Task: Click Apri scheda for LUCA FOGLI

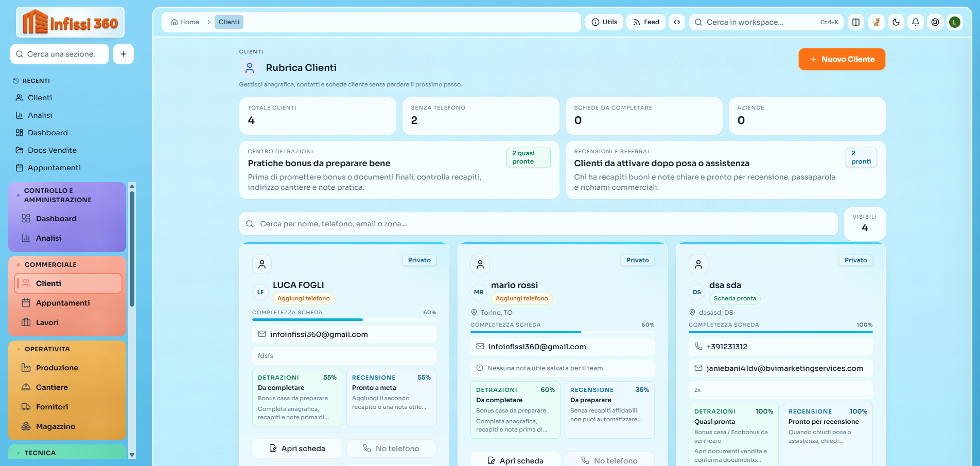Action: [x=297, y=449]
